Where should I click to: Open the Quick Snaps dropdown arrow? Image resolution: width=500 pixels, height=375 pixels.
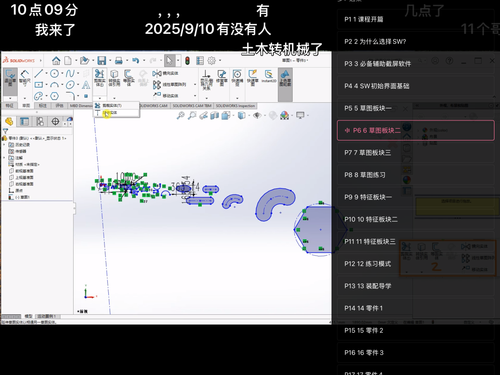click(237, 98)
